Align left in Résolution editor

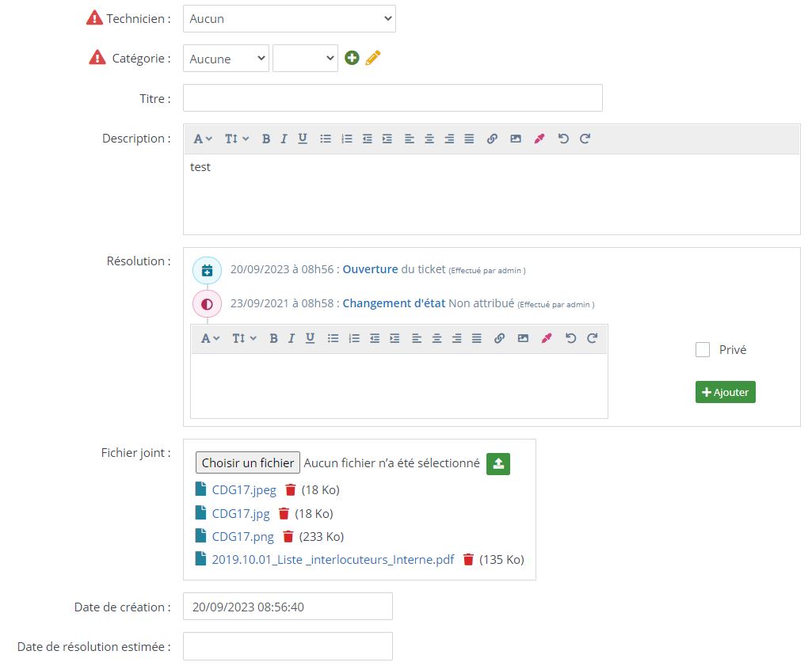417,338
